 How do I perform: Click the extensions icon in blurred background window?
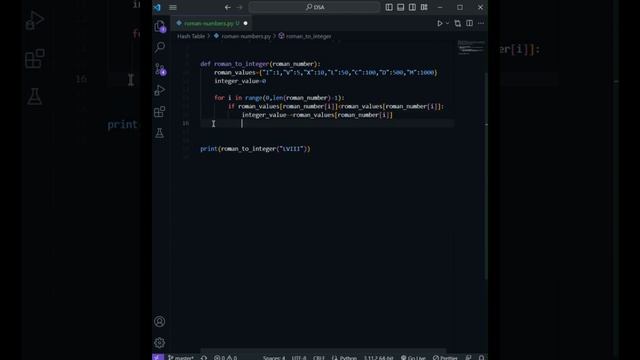35,58
